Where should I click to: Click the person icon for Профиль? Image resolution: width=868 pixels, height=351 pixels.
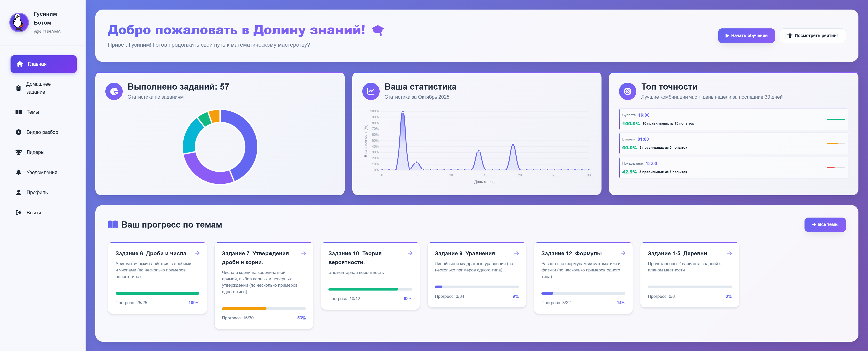coord(18,193)
